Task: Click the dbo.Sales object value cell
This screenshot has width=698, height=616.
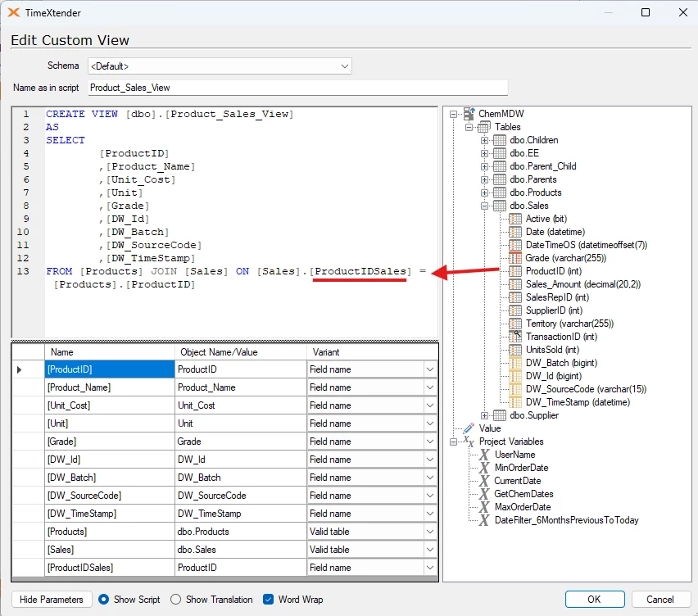Action: coord(241,550)
